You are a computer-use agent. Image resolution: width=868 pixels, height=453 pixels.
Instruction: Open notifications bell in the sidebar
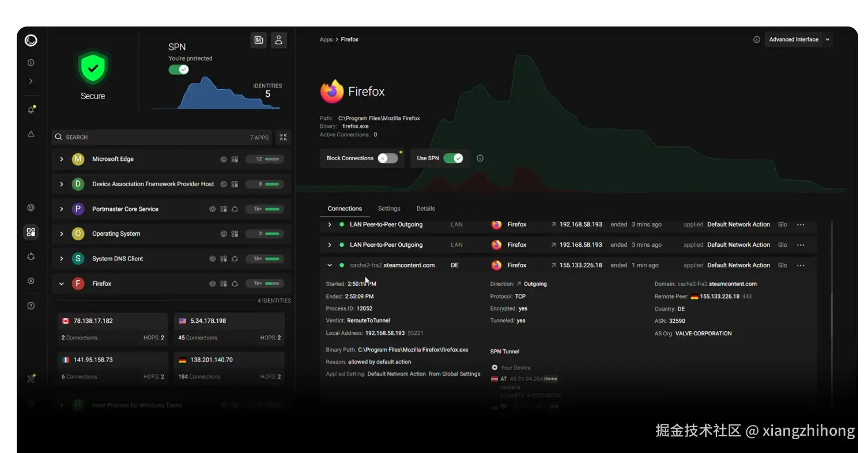[x=31, y=110]
